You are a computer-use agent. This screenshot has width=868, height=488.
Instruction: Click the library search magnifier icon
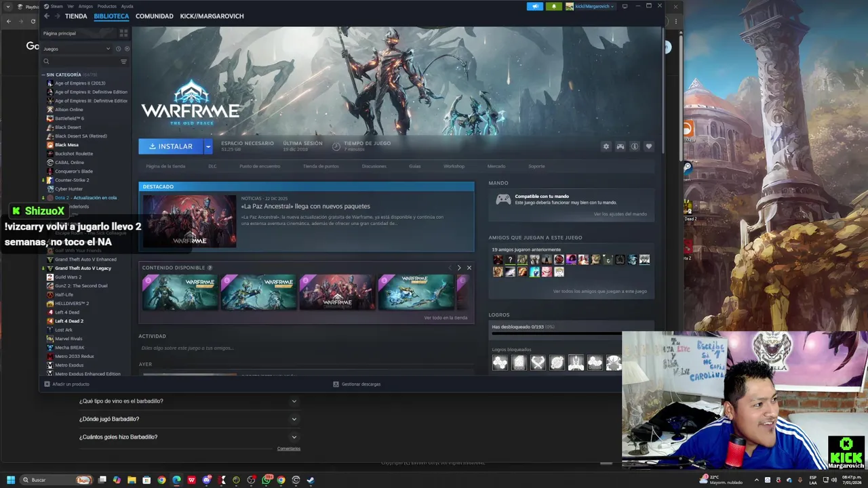[47, 62]
